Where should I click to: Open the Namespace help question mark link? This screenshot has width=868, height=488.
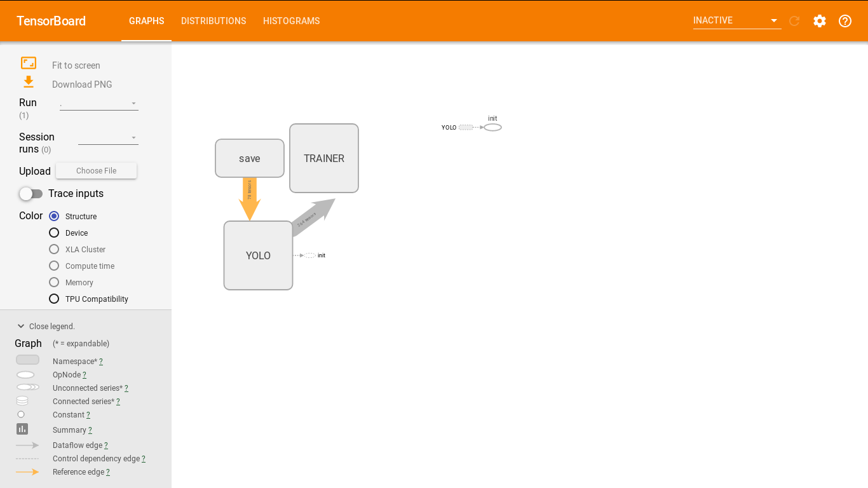point(101,362)
